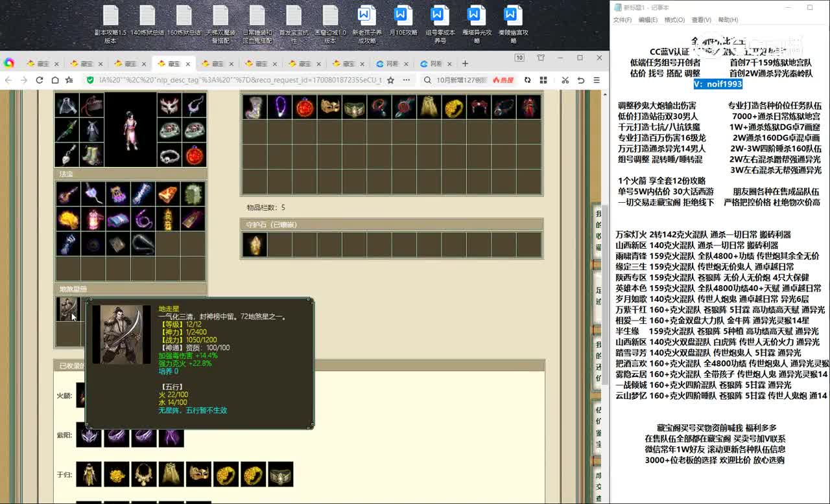
Task: Select purple necklace in inventory grid
Action: 279,107
